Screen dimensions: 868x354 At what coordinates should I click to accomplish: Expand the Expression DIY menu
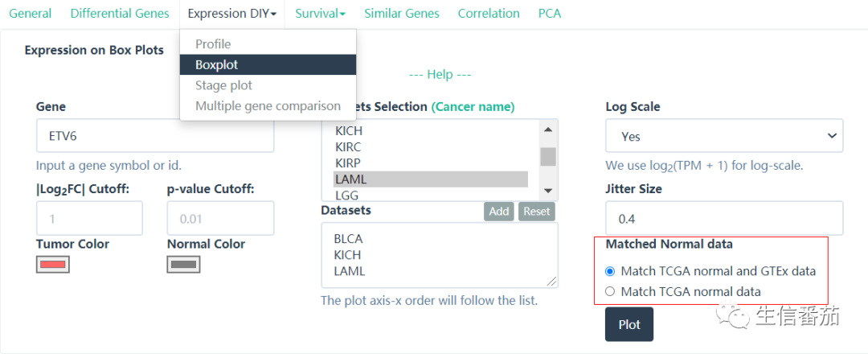coord(232,14)
